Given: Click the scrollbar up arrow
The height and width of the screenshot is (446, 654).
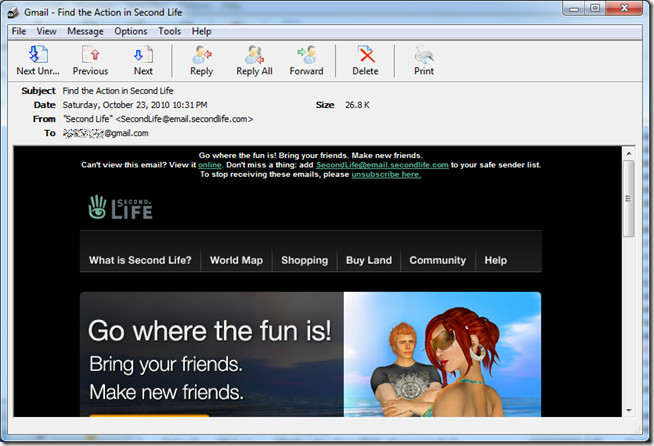Looking at the screenshot, I should point(629,154).
